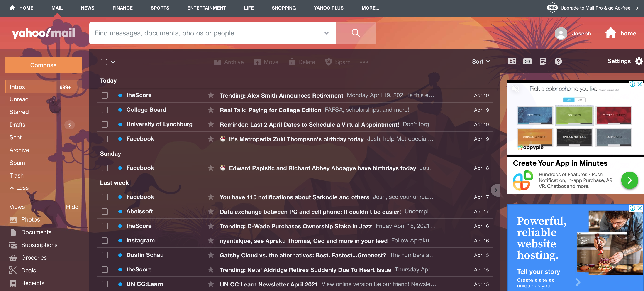Check the Metropedia birthday email checkbox
This screenshot has height=291, width=644.
[105, 139]
